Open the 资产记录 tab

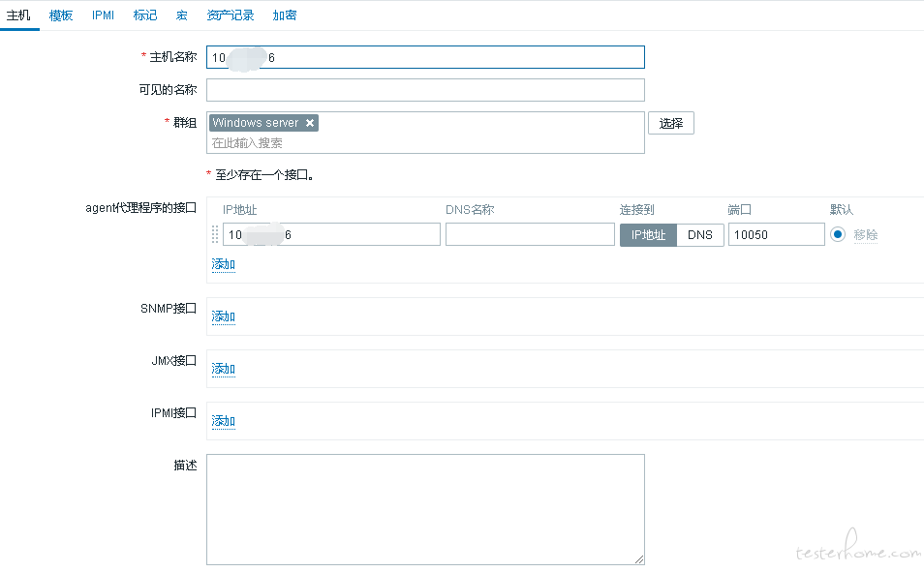tap(231, 15)
